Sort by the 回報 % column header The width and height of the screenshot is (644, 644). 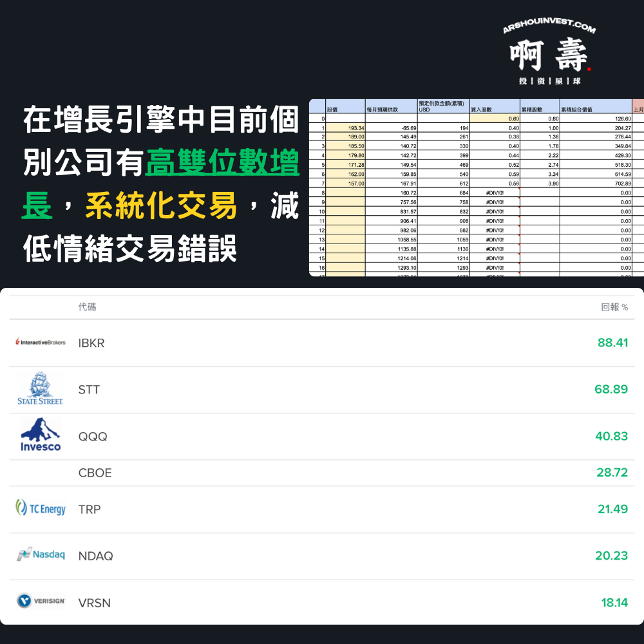point(614,307)
